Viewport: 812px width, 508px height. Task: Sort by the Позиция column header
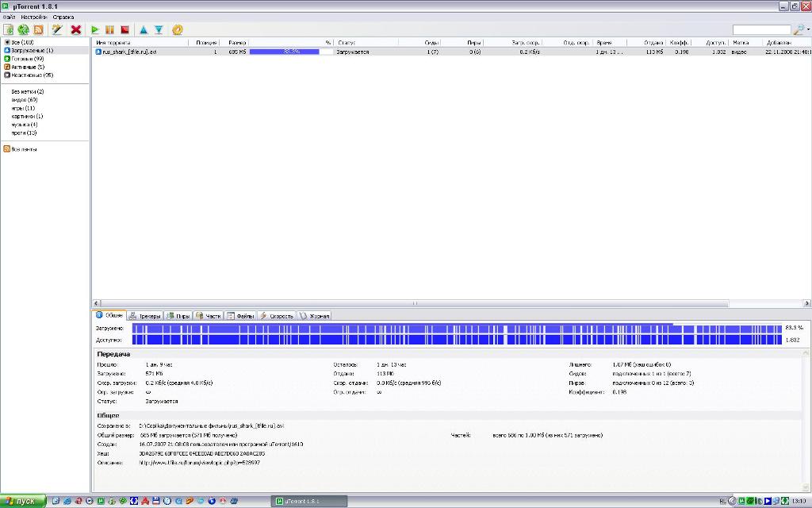tap(204, 43)
